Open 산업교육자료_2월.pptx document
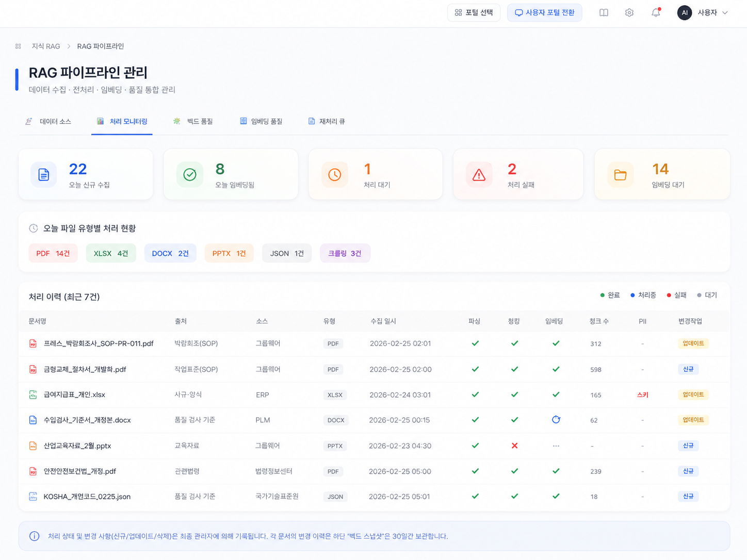This screenshot has height=560, width=747. tap(77, 446)
